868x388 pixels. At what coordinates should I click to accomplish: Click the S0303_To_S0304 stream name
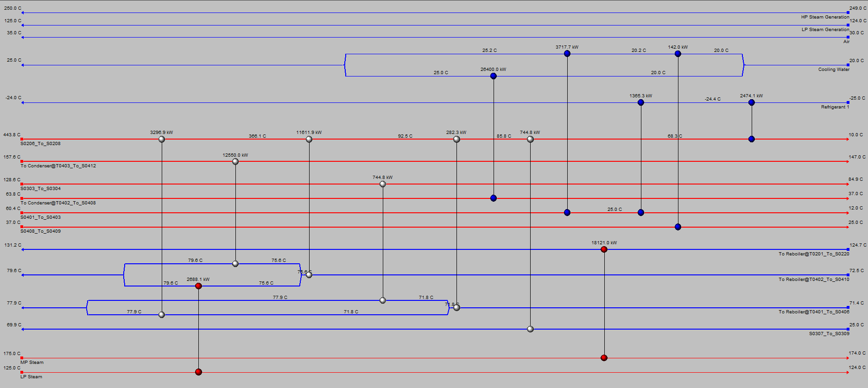point(40,189)
